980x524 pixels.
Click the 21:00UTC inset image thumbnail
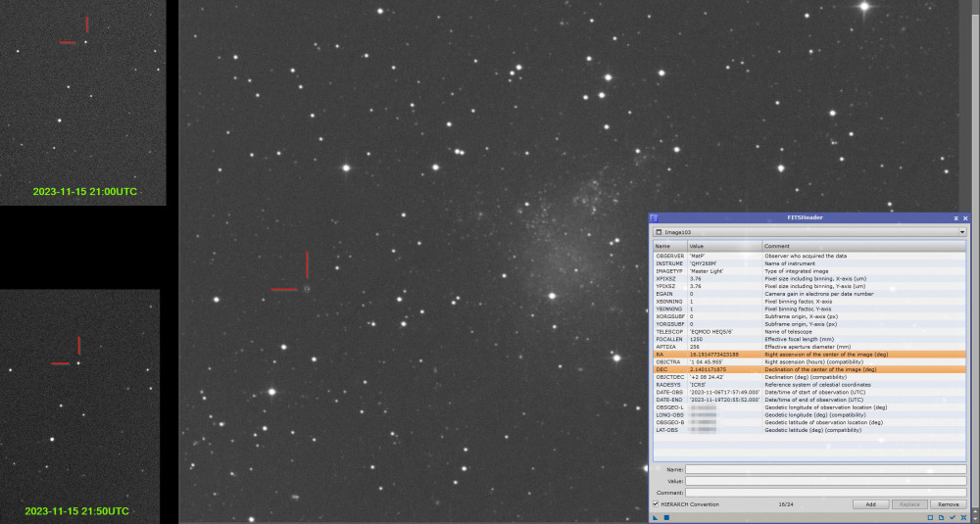click(x=82, y=103)
